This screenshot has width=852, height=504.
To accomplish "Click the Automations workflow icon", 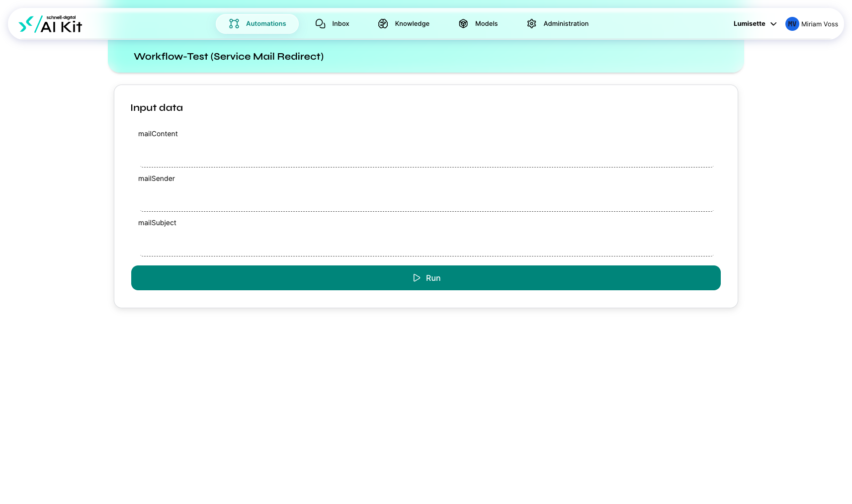I will tap(234, 24).
